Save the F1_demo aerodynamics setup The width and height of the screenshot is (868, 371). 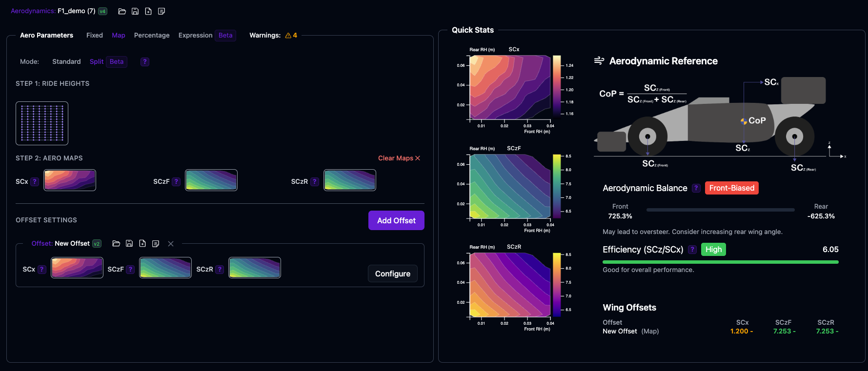pyautogui.click(x=135, y=11)
